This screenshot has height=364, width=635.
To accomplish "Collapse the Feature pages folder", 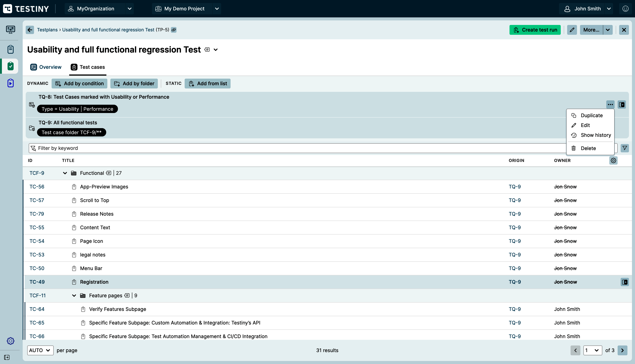I will pos(74,296).
